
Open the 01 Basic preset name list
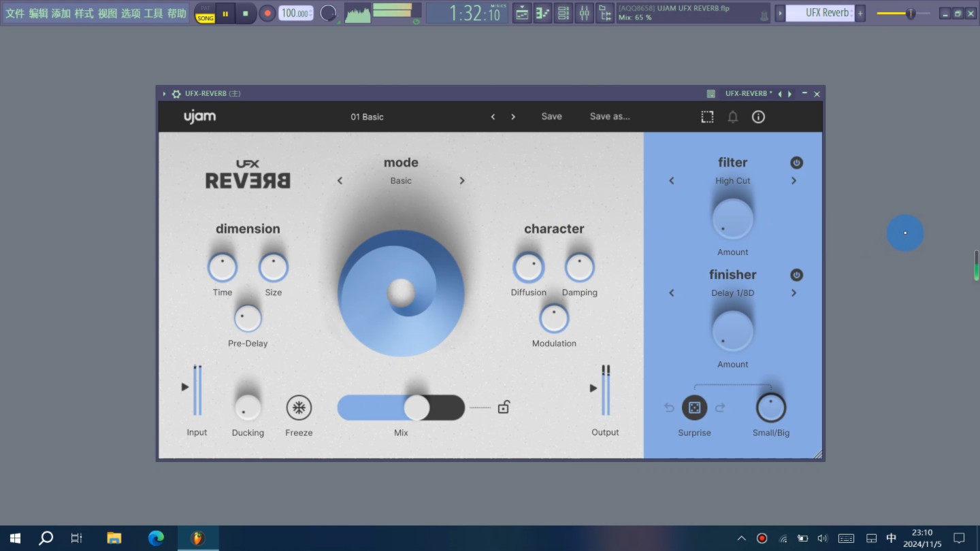coord(367,117)
